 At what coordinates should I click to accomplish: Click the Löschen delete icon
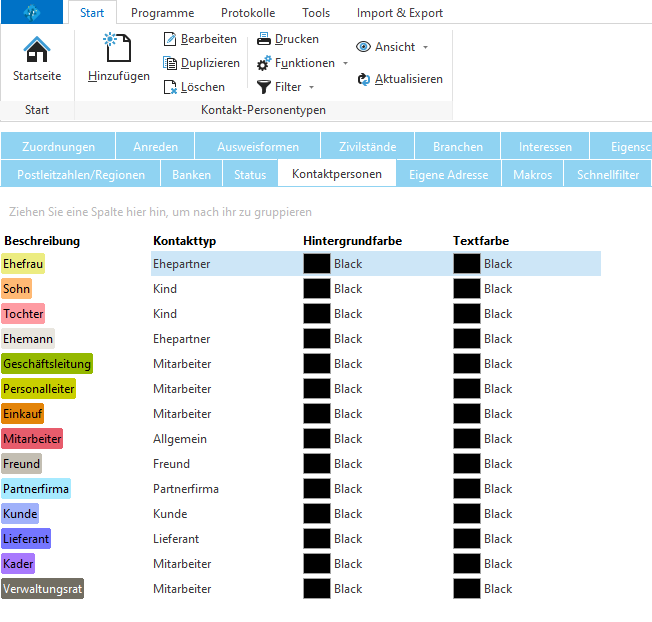169,87
